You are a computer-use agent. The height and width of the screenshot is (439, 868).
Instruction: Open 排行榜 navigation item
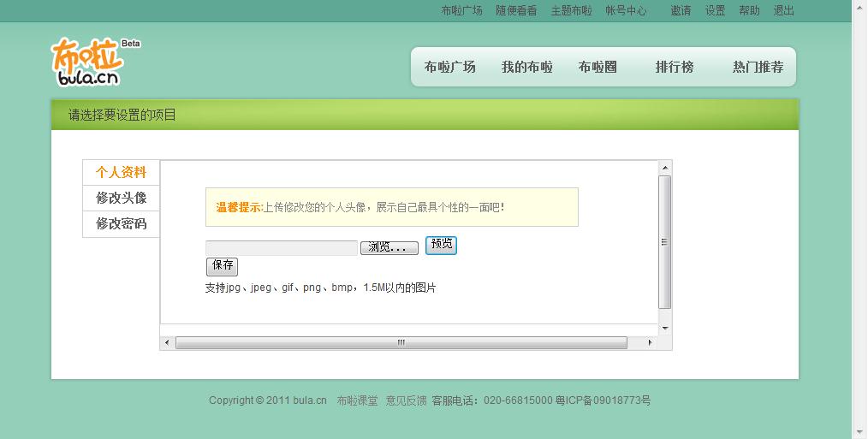[x=675, y=67]
